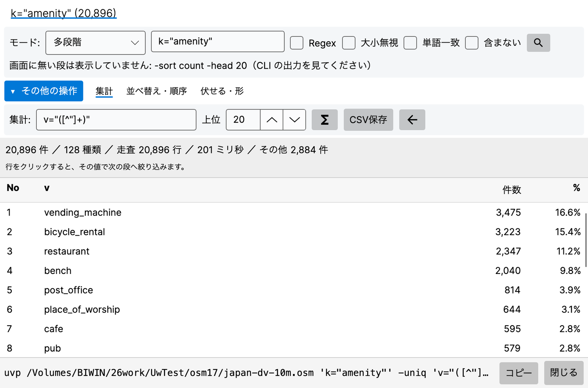Run aggregation with the sigma button
This screenshot has height=388, width=588.
(x=325, y=120)
